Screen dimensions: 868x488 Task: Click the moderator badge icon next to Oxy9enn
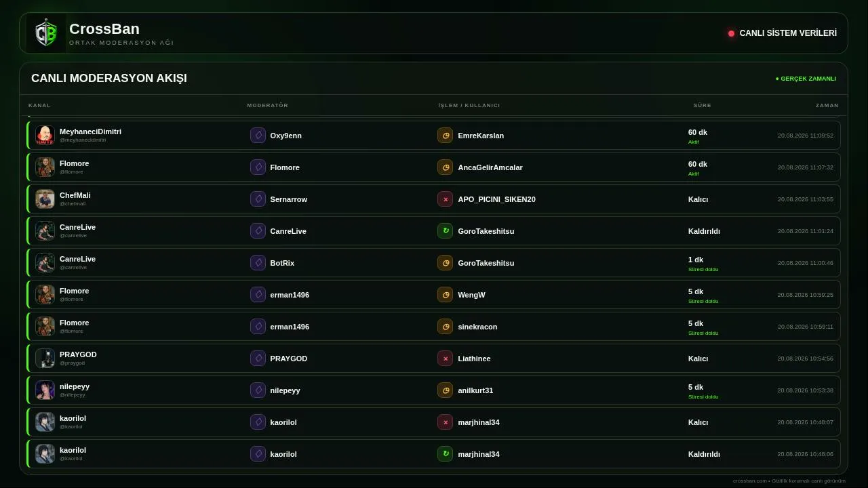click(258, 136)
